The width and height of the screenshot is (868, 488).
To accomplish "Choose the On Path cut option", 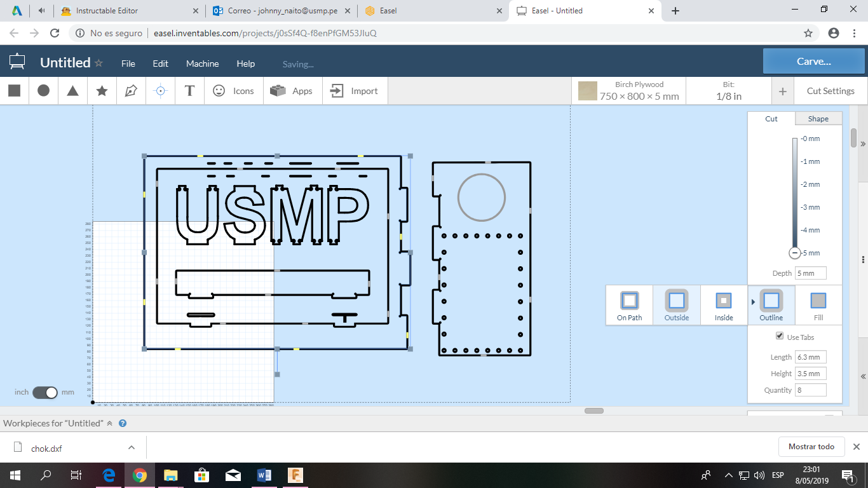I will [x=629, y=306].
